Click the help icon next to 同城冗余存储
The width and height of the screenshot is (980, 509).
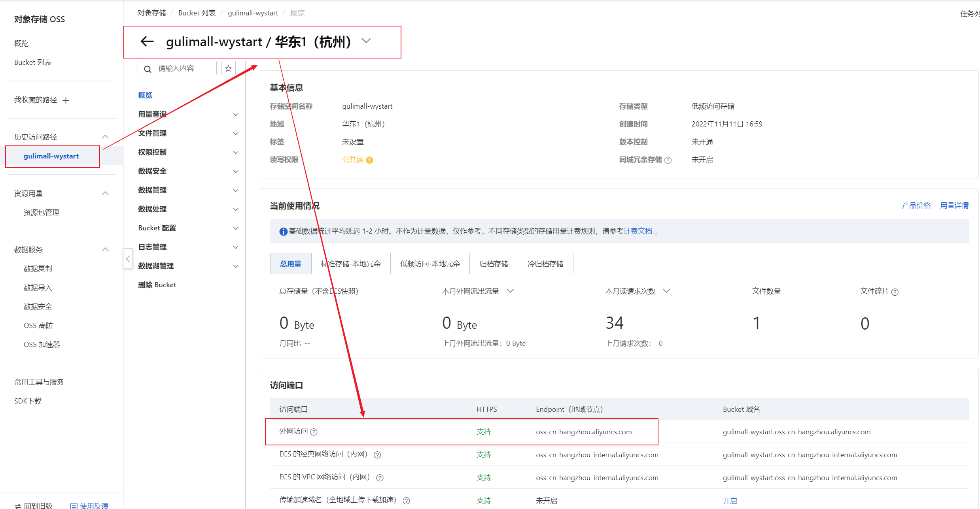click(x=668, y=160)
